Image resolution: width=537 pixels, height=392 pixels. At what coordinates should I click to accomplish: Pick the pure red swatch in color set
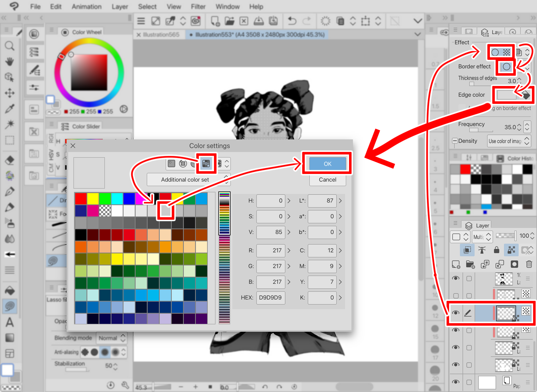tap(81, 199)
